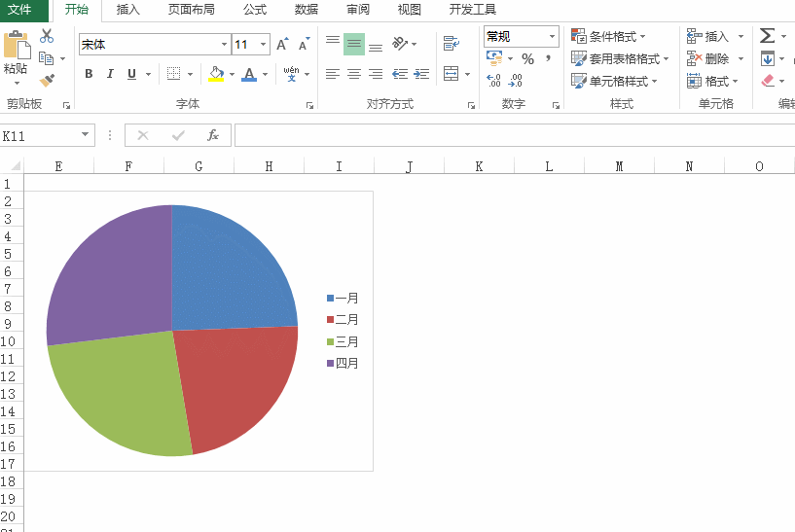Switch to the 开发工具 Developer tab
The width and height of the screenshot is (795, 532).
[473, 10]
